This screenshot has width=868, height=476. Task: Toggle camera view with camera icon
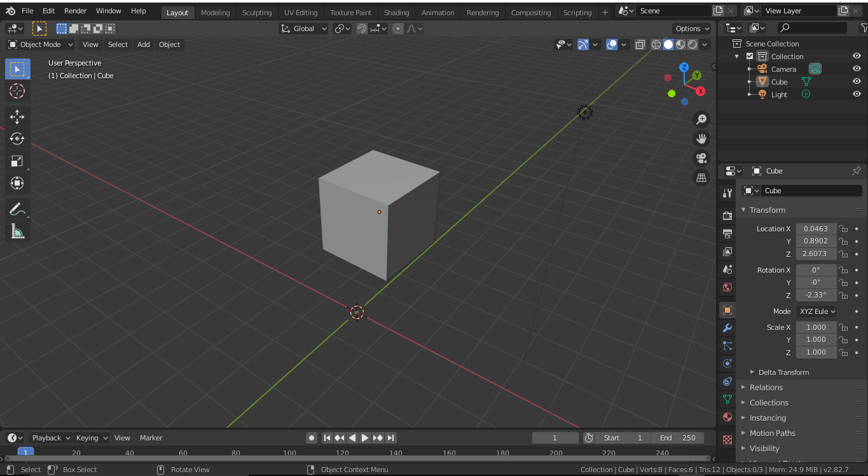pyautogui.click(x=701, y=158)
